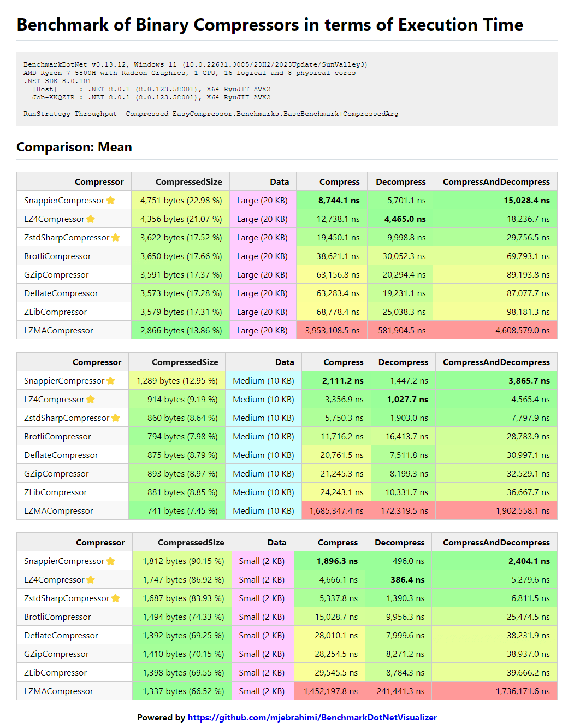The height and width of the screenshot is (728, 574).
Task: Click the 'Comparison: Mean' heading
Action: click(74, 147)
